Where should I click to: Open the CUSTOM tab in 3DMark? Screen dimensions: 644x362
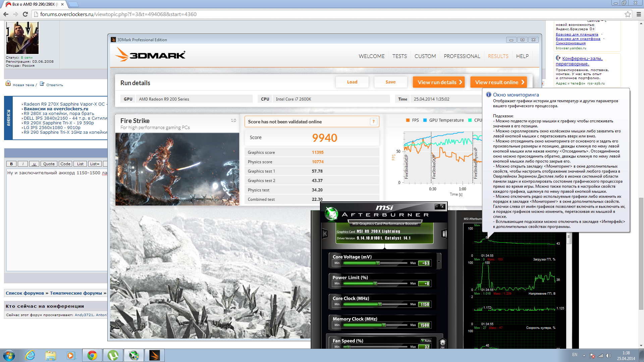click(x=425, y=56)
